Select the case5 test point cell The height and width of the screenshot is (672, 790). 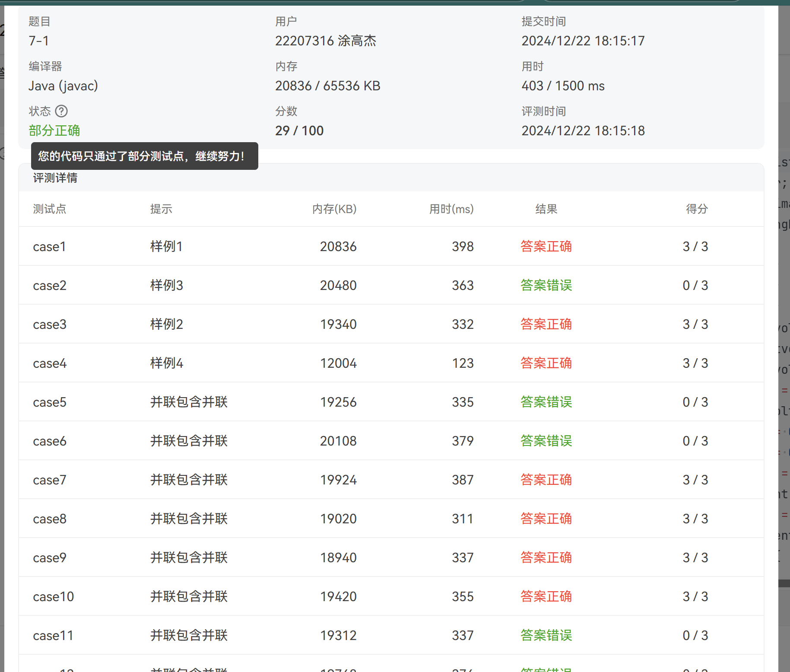point(50,402)
